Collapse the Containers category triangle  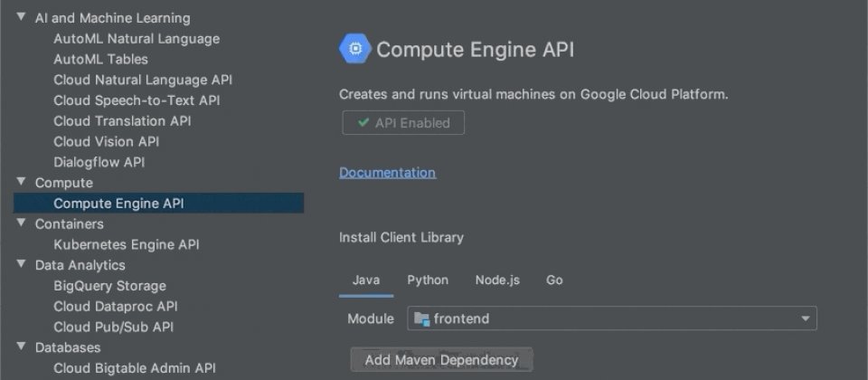click(22, 223)
